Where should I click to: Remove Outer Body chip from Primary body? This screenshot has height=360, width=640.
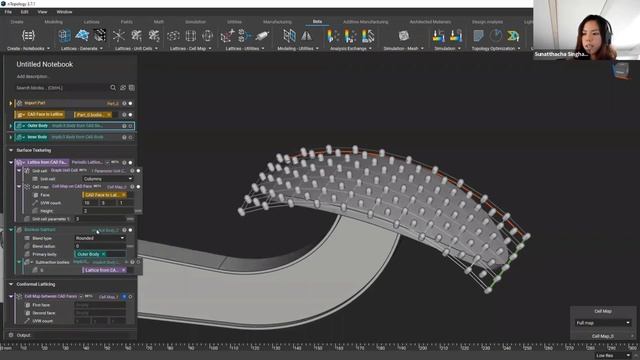pos(104,254)
